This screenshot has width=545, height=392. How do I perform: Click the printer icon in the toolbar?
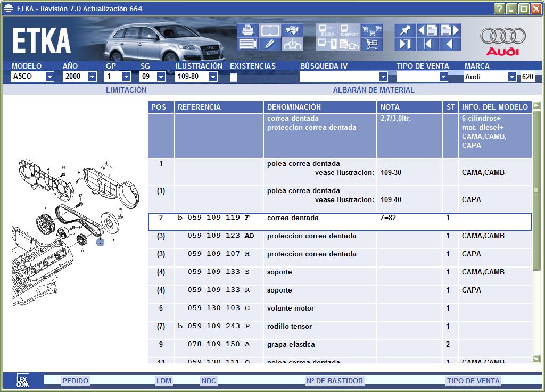[248, 30]
